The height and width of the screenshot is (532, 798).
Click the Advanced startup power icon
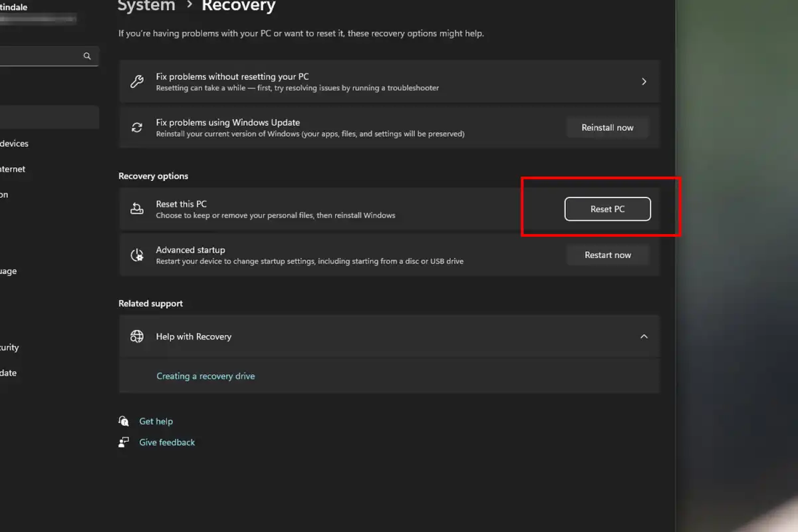pos(137,255)
